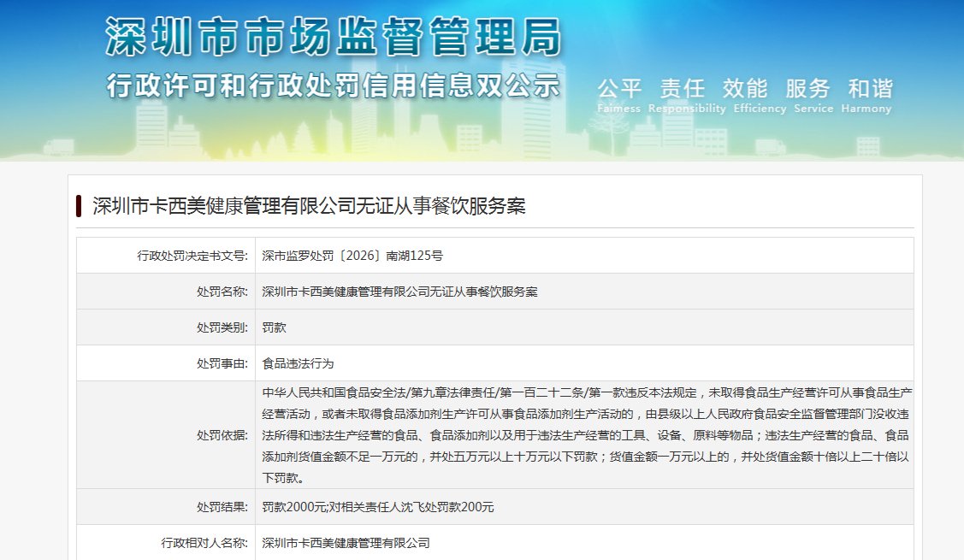
Task: Click the page heading 深圳市卡西美健康管理有限公司无证从事餐饮服务案
Action: [310, 206]
